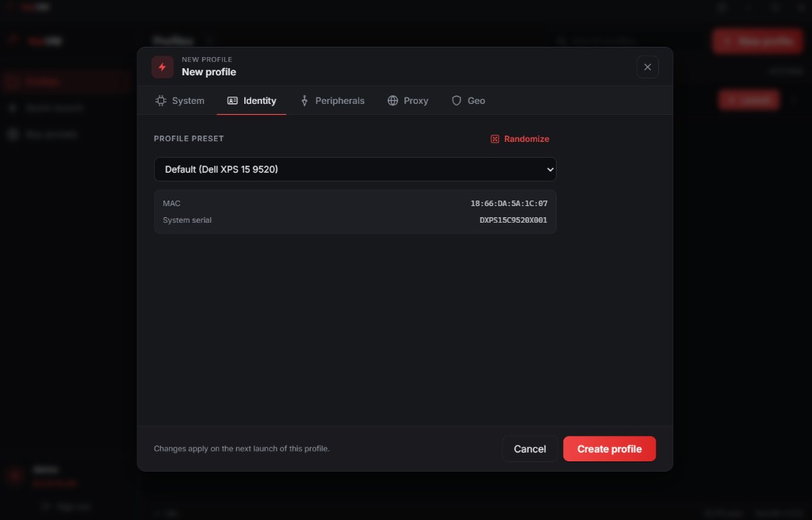Click the New profile dialog title
Screen dimensions: 812x520
[209, 72]
